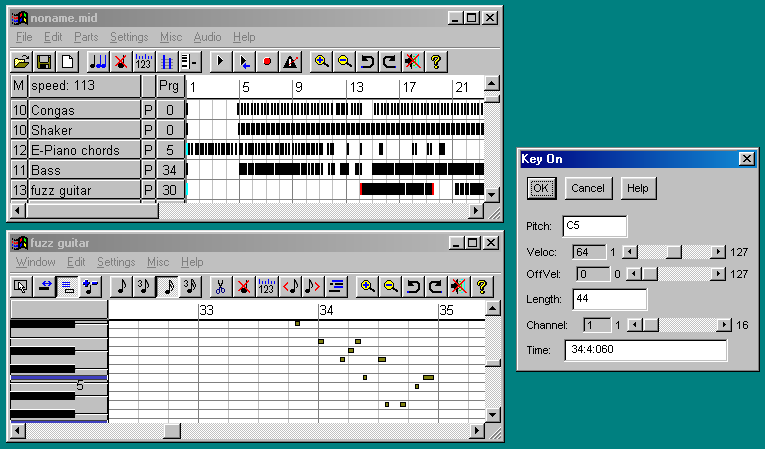Open the Settings menu in the fuzz guitar window
765x449 pixels.
pyautogui.click(x=116, y=262)
